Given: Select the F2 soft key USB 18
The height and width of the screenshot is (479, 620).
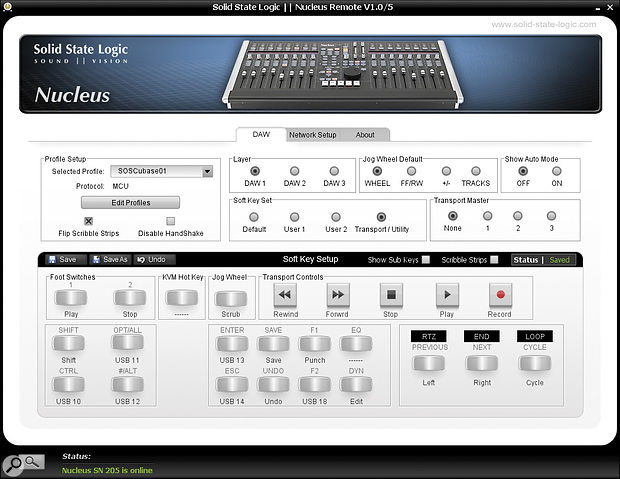Looking at the screenshot, I should click(x=315, y=384).
